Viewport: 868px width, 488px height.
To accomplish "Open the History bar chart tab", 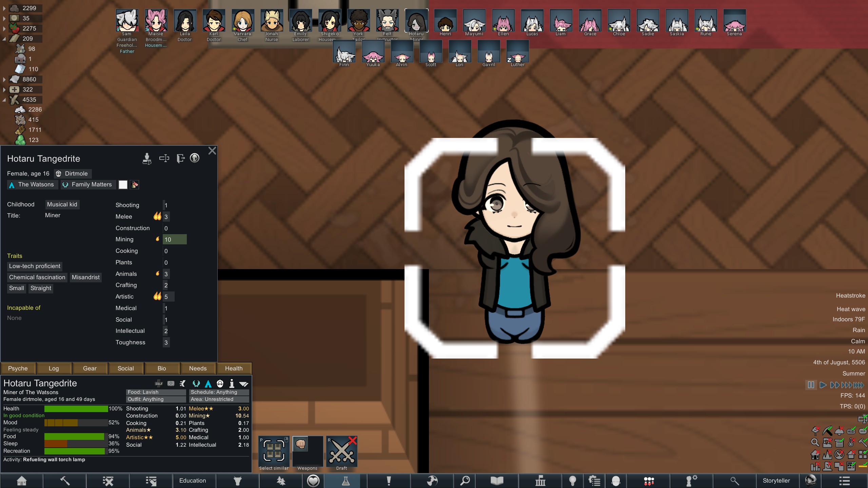I will [540, 481].
